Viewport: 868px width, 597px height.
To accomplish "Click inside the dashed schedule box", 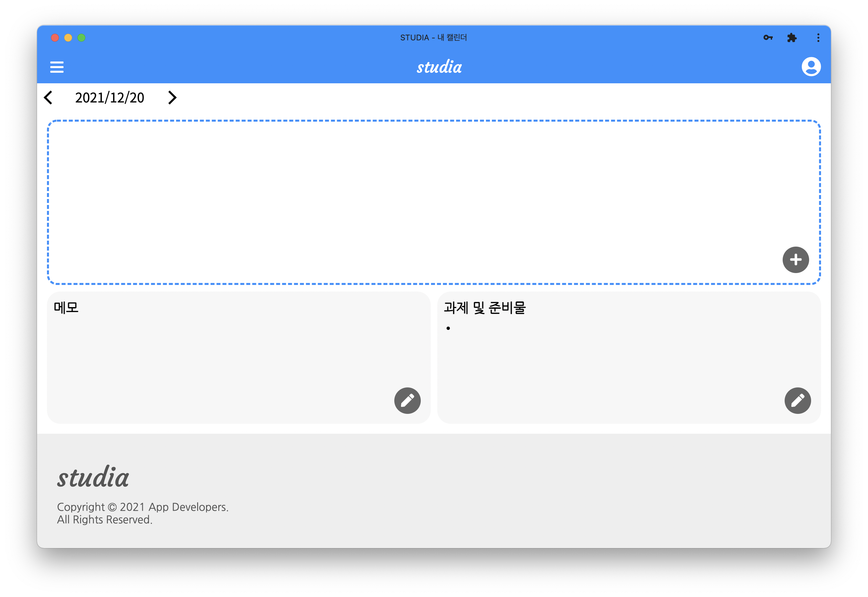I will click(412, 202).
